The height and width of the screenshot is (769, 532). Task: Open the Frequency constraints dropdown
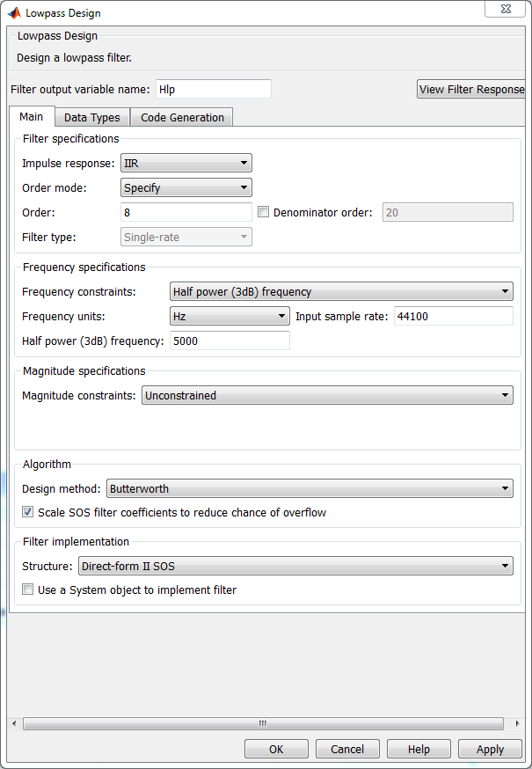click(341, 291)
